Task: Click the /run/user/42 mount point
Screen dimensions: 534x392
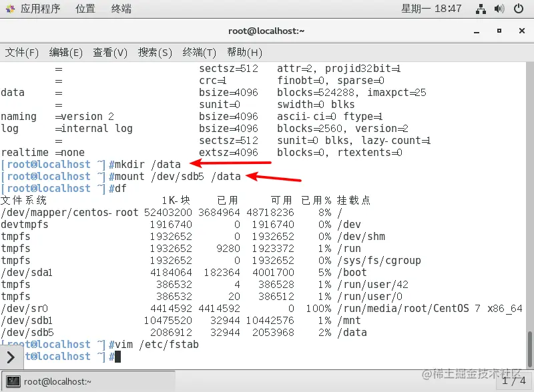Action: click(372, 285)
